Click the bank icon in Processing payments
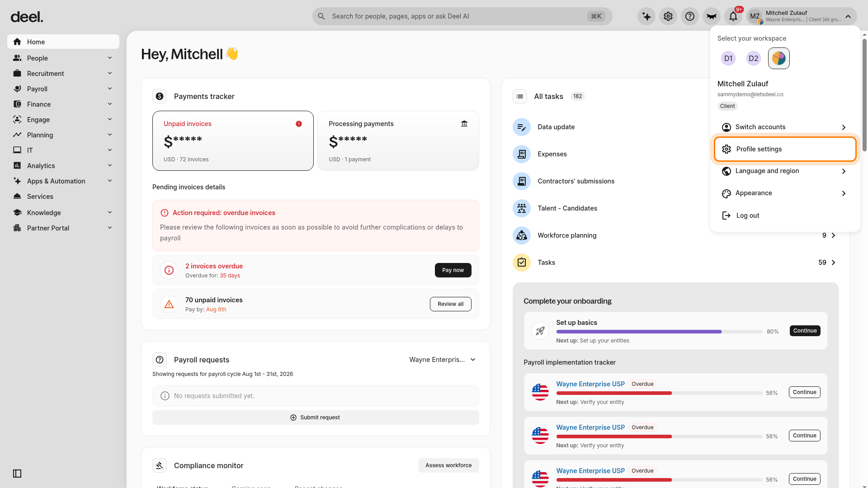The image size is (868, 488). tap(464, 124)
